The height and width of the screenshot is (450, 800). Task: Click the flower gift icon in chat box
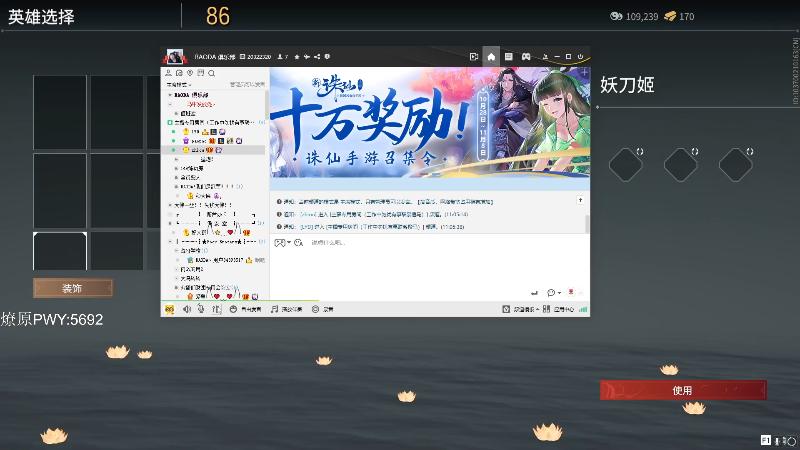pos(571,292)
